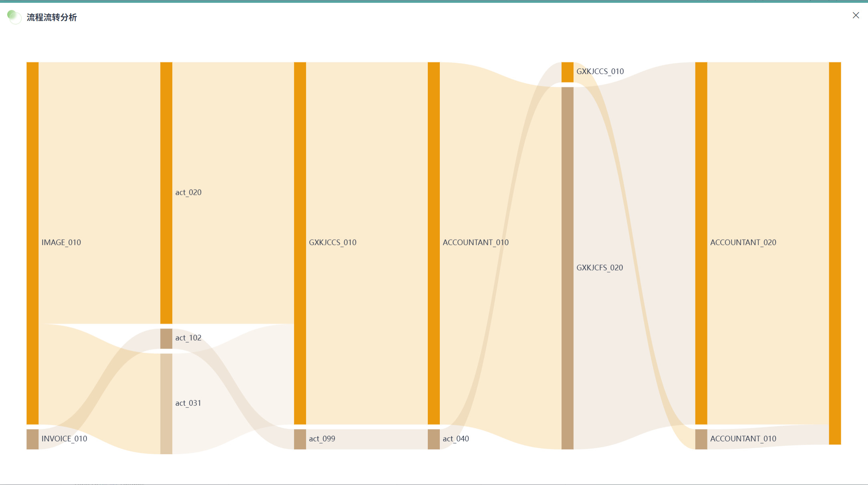868x485 pixels.
Task: Click the tall ACCOUNTANT_010 node bar
Action: pos(434,242)
